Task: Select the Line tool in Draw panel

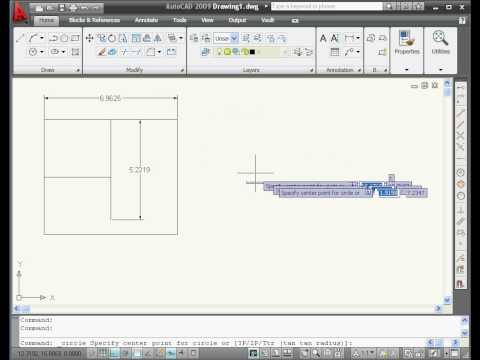Action: coord(21,38)
